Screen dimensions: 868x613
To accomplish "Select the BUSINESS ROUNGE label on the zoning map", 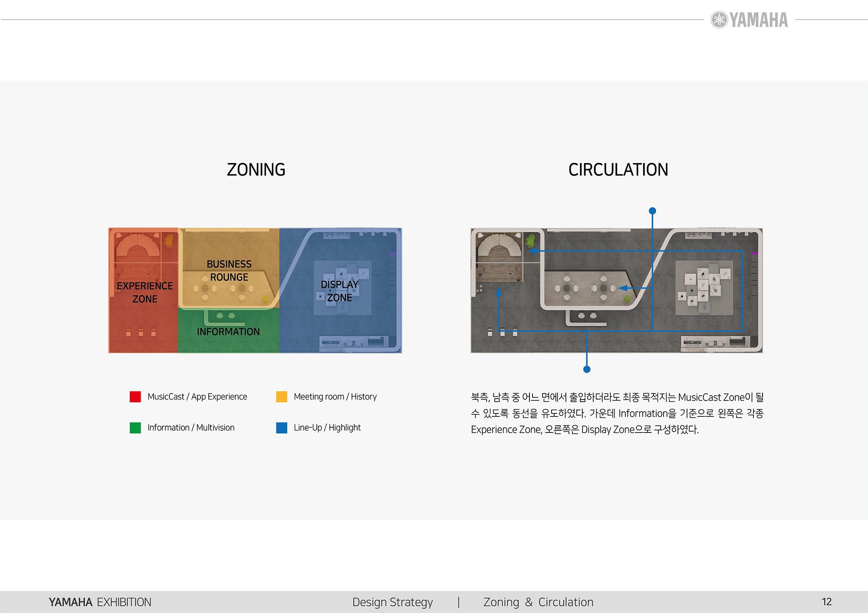I will click(229, 270).
